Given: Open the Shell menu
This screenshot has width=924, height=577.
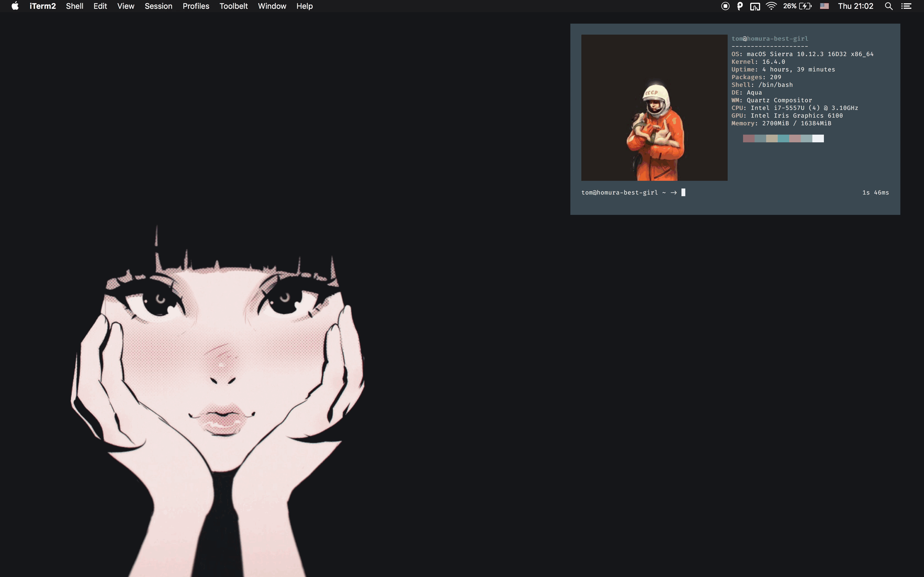Looking at the screenshot, I should (x=75, y=6).
